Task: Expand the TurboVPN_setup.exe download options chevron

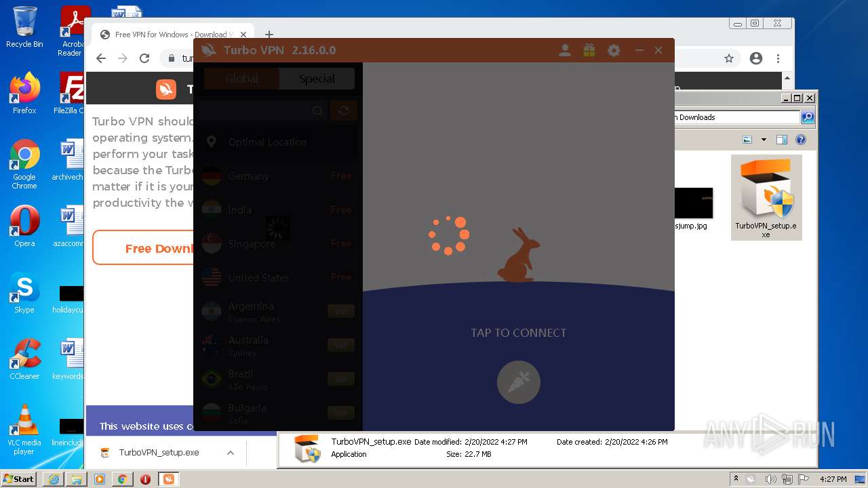Action: (231, 453)
